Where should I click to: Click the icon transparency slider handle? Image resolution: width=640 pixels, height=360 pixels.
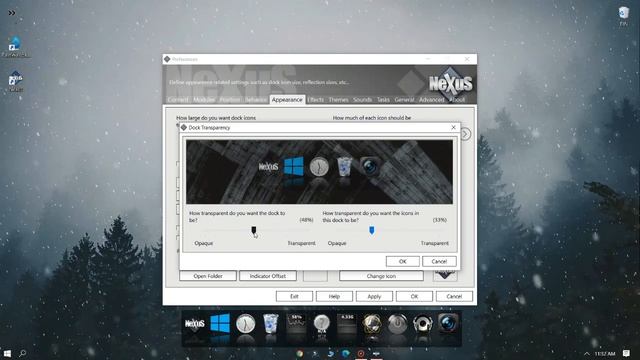click(x=372, y=230)
